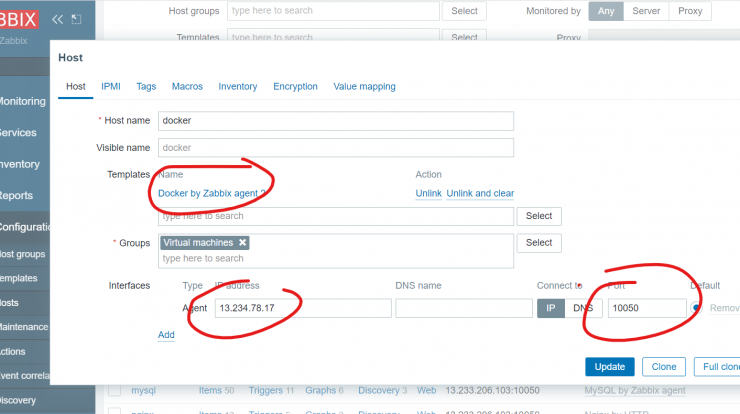Image resolution: width=740 pixels, height=414 pixels.
Task: Tick the checkbox next to mysql host
Action: pos(114,390)
